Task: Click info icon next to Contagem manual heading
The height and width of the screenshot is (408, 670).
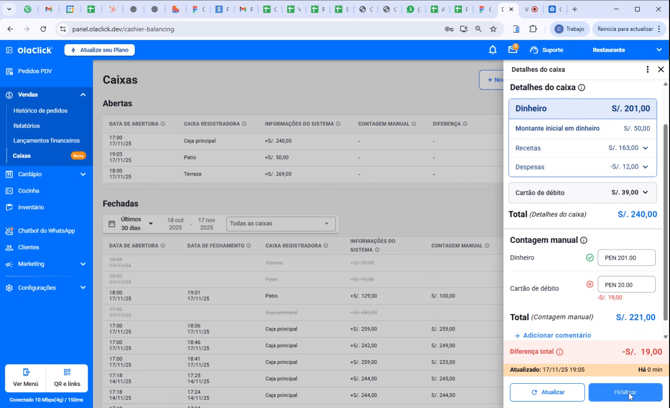Action: tap(584, 240)
